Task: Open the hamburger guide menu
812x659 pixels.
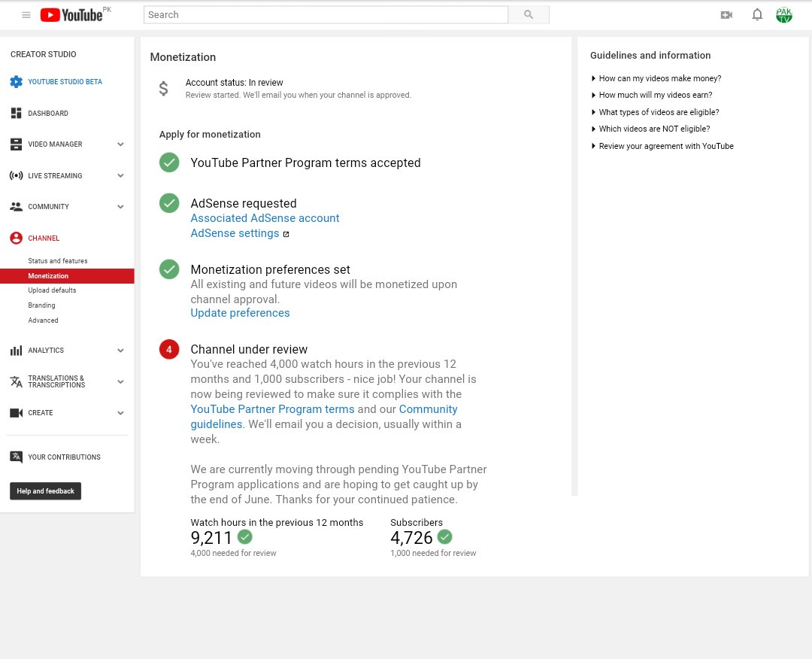Action: [x=26, y=15]
